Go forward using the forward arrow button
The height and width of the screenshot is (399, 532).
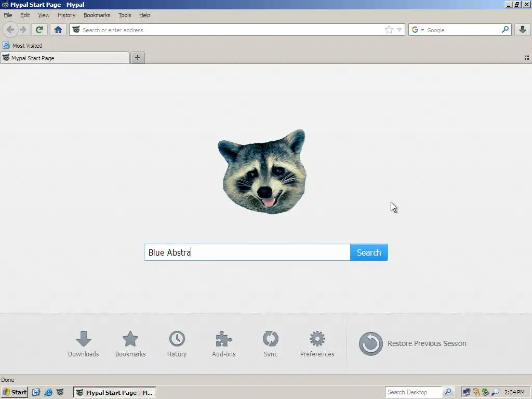[x=23, y=30]
